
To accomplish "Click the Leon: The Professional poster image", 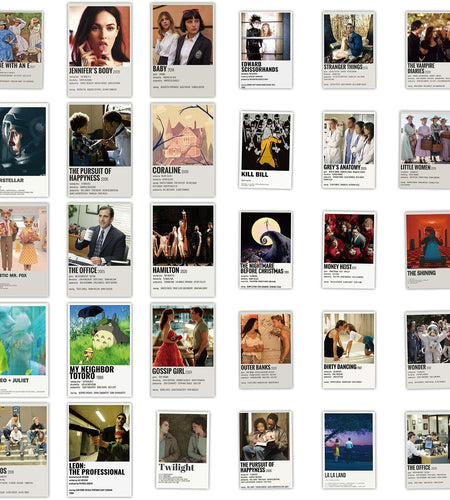I will pyautogui.click(x=99, y=433).
